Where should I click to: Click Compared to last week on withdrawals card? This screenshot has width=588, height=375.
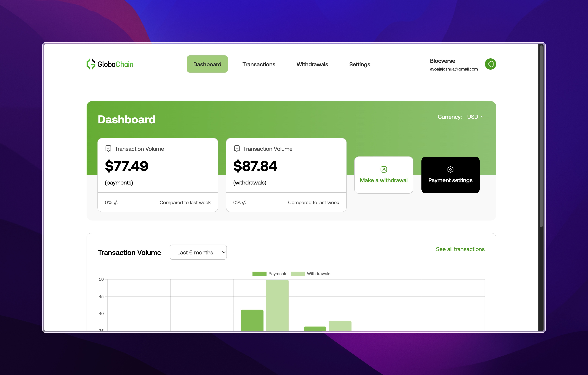313,203
